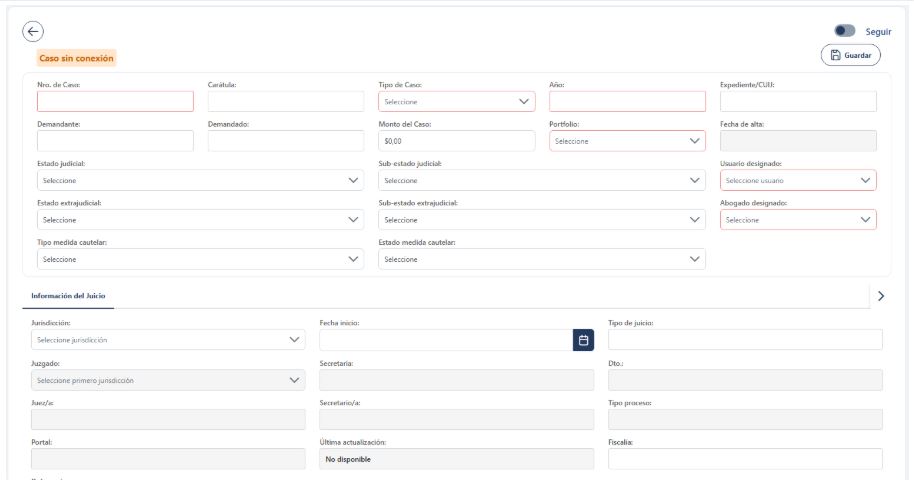Screen dimensions: 914x489
Task: Click the Caso sin conexión badge
Action: [76, 59]
